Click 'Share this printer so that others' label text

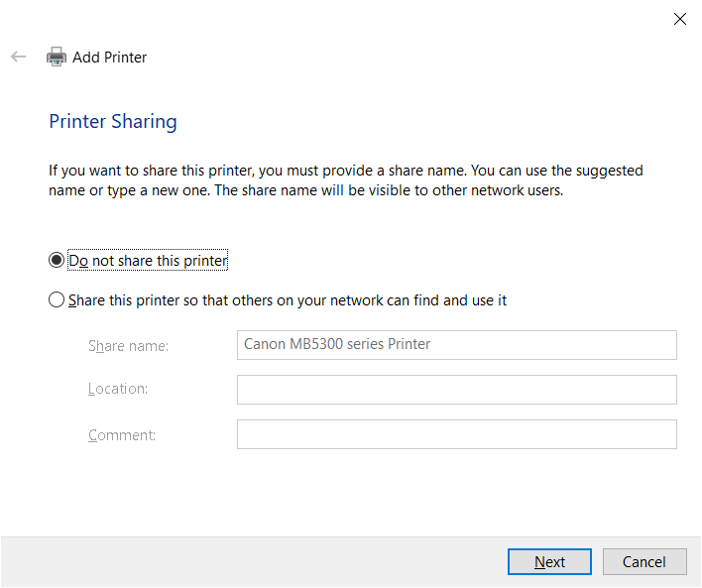(x=288, y=300)
